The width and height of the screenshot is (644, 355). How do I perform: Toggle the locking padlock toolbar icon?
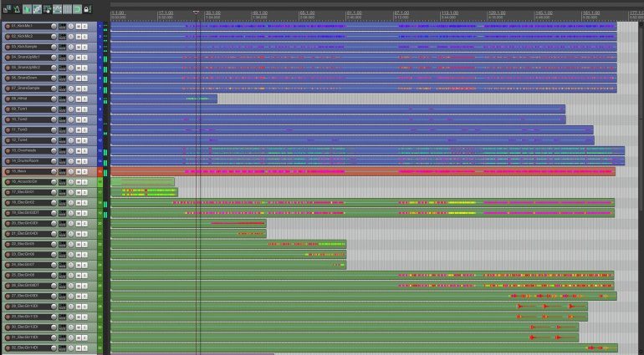[87, 9]
